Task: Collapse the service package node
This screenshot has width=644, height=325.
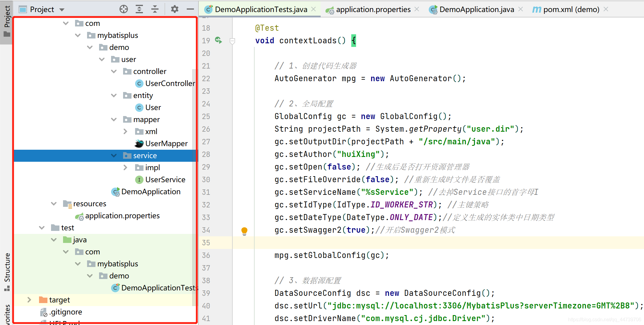Action: (x=114, y=155)
